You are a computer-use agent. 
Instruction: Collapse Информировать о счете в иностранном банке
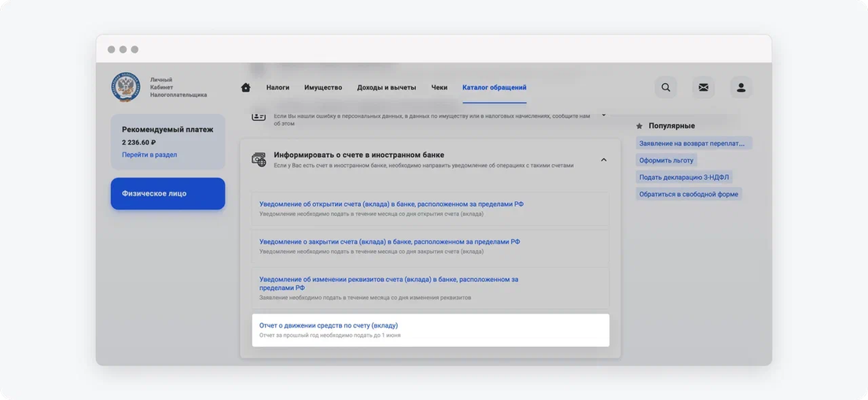point(603,160)
